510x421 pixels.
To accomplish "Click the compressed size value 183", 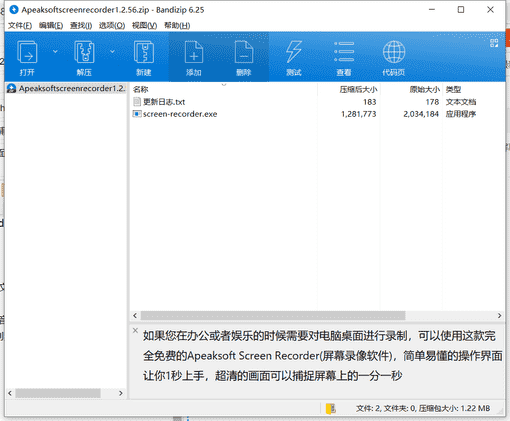I will click(x=370, y=102).
